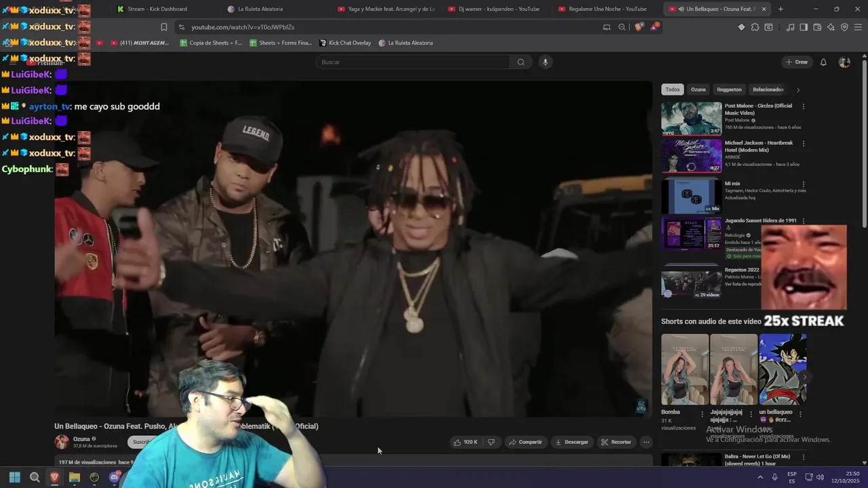Click the YouTube search magnifier button
This screenshot has height=488, width=868.
pyautogui.click(x=521, y=62)
